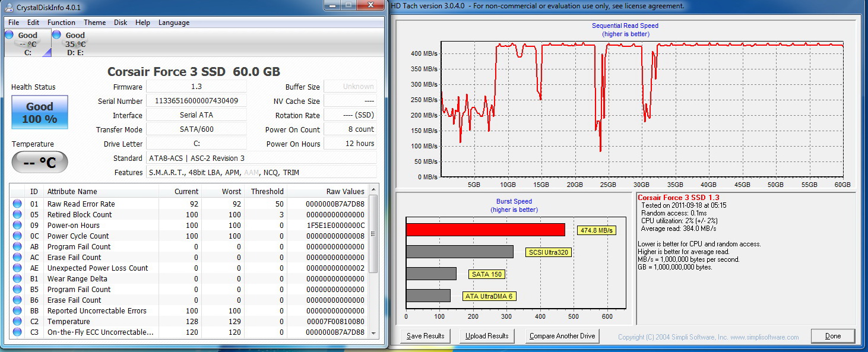Click the Power On Count field

click(350, 129)
